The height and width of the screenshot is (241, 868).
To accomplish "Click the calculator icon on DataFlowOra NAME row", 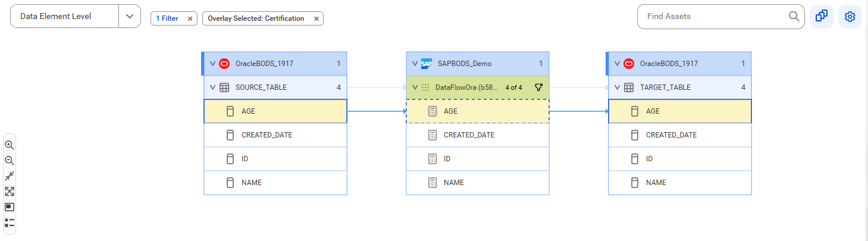I will pos(433,183).
